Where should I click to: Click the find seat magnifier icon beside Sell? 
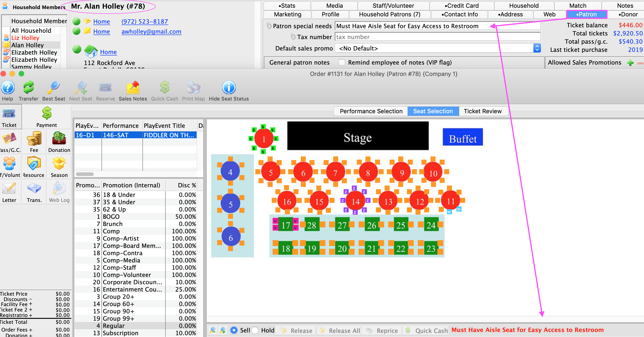(x=213, y=330)
